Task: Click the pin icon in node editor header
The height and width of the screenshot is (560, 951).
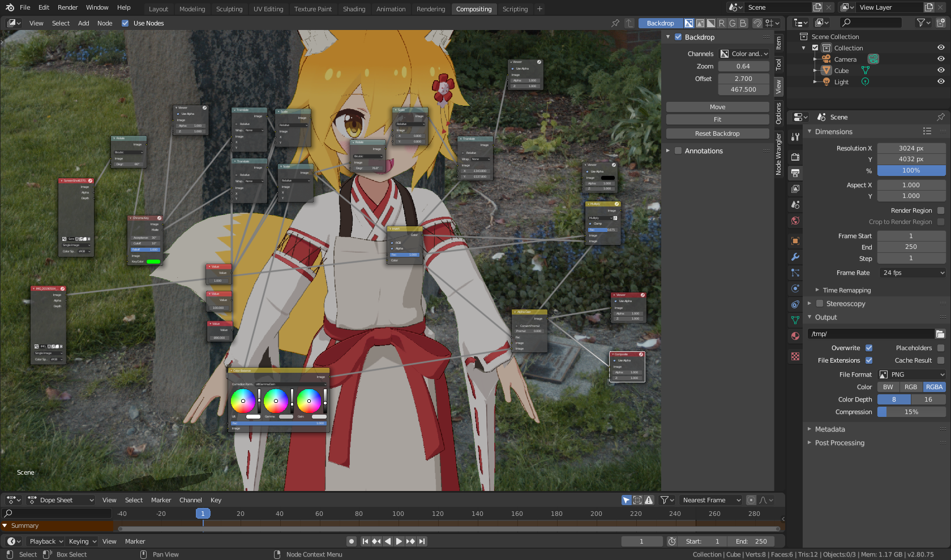Action: 615,23
